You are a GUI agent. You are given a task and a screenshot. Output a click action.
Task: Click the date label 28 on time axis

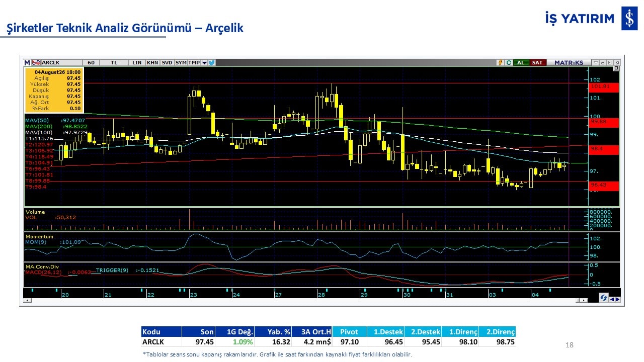tap(321, 295)
